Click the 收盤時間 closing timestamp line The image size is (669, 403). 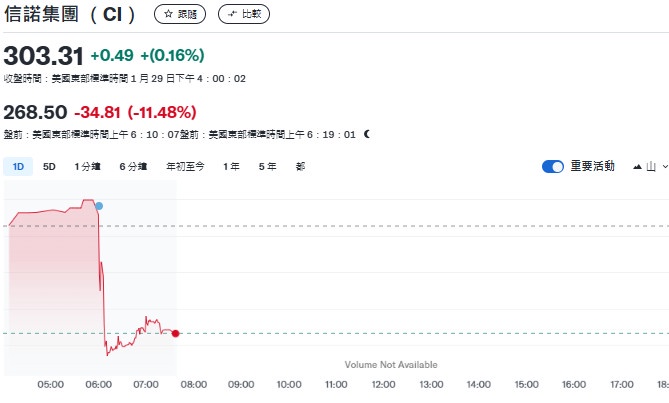[x=125, y=78]
